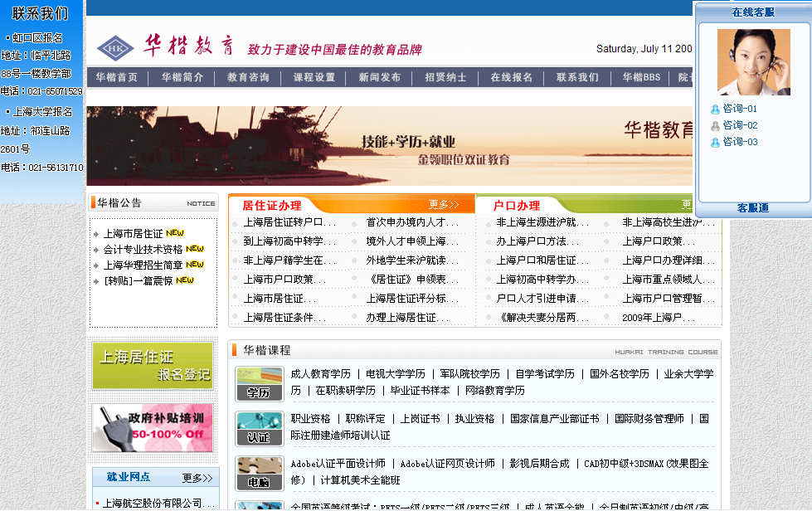Click the 咨询-02 consultant icon
The image size is (812, 511).
715,126
